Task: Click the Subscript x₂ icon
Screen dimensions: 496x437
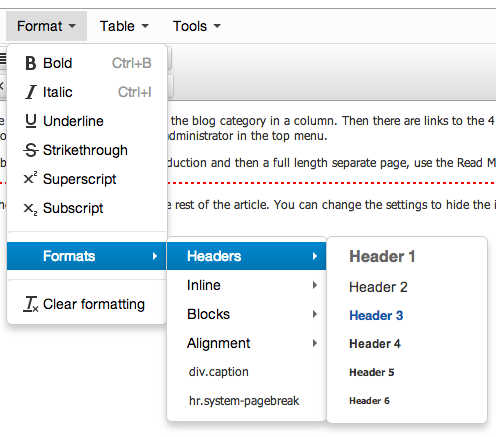Action: tap(30, 209)
